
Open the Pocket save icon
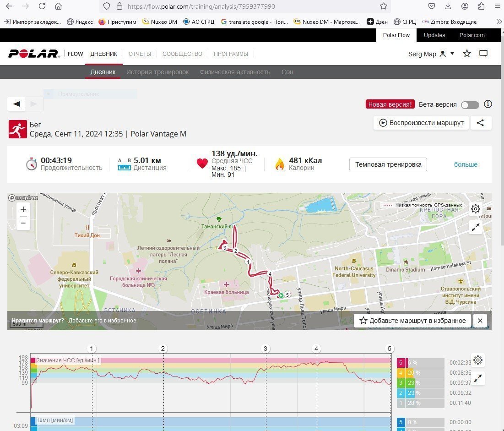pyautogui.click(x=432, y=6)
